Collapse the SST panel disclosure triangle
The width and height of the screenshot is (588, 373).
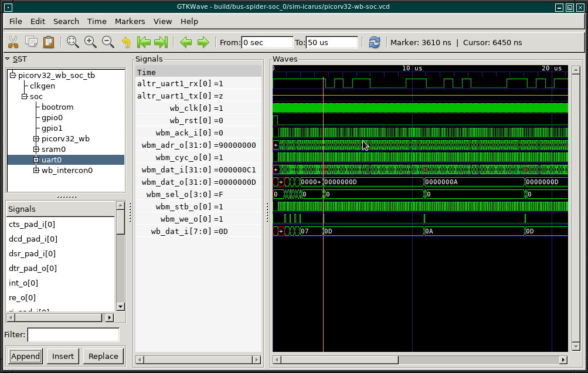[8, 59]
